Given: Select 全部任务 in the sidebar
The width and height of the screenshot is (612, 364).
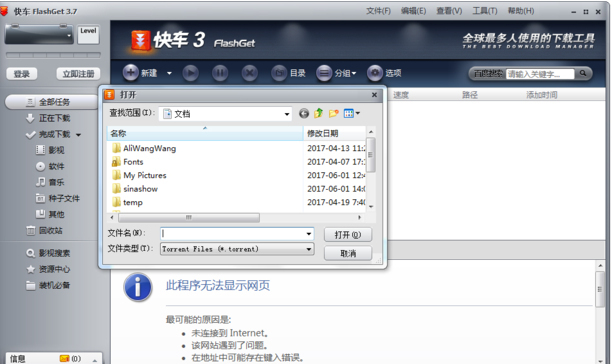Looking at the screenshot, I should tap(51, 102).
